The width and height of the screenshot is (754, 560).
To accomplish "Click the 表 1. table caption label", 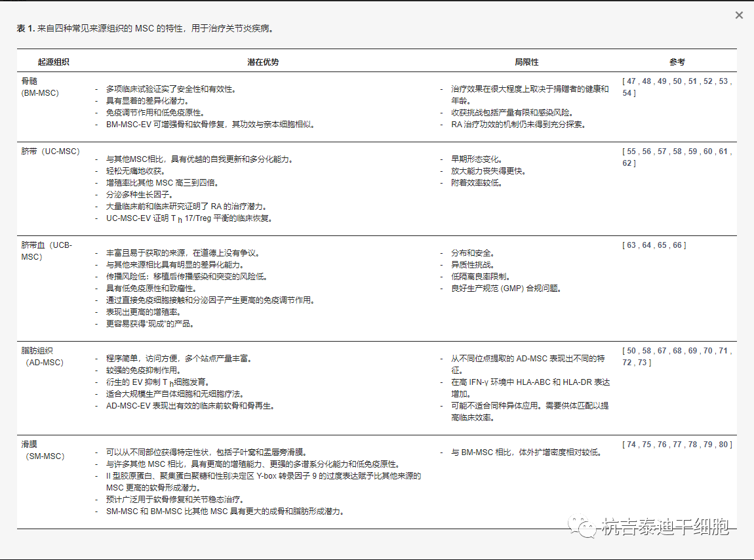I will [26, 28].
